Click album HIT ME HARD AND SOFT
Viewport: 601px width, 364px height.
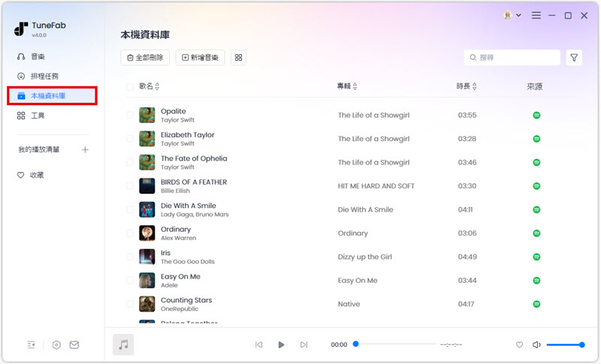[376, 186]
